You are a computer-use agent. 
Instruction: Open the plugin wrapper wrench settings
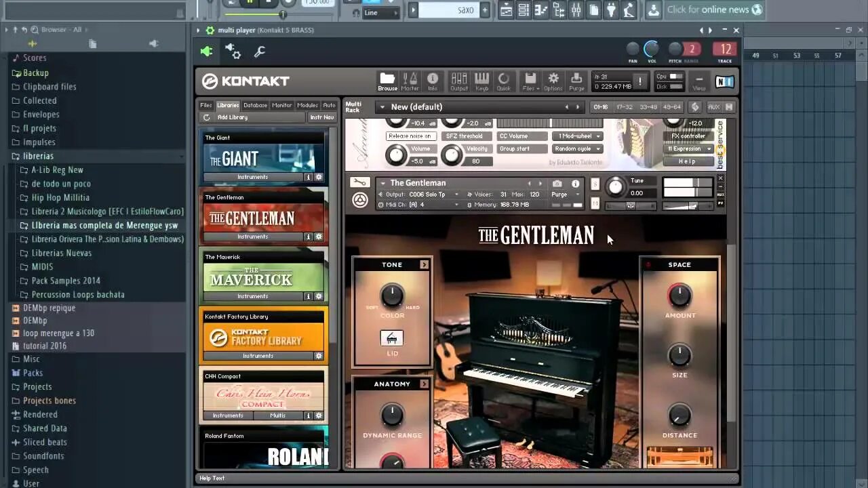click(x=259, y=52)
